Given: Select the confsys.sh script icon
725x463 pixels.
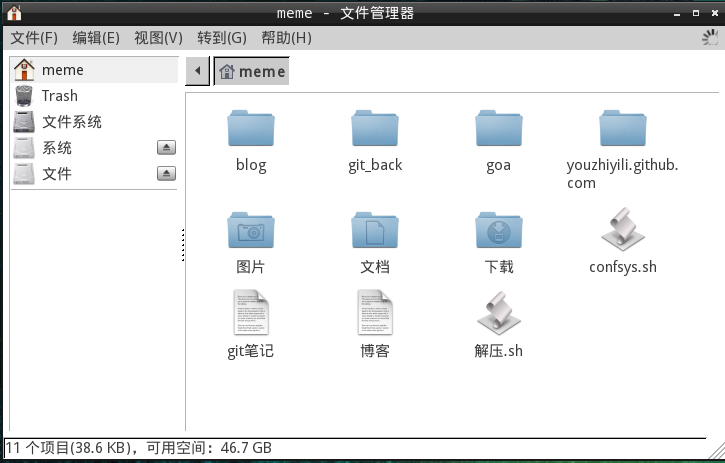Looking at the screenshot, I should (623, 229).
